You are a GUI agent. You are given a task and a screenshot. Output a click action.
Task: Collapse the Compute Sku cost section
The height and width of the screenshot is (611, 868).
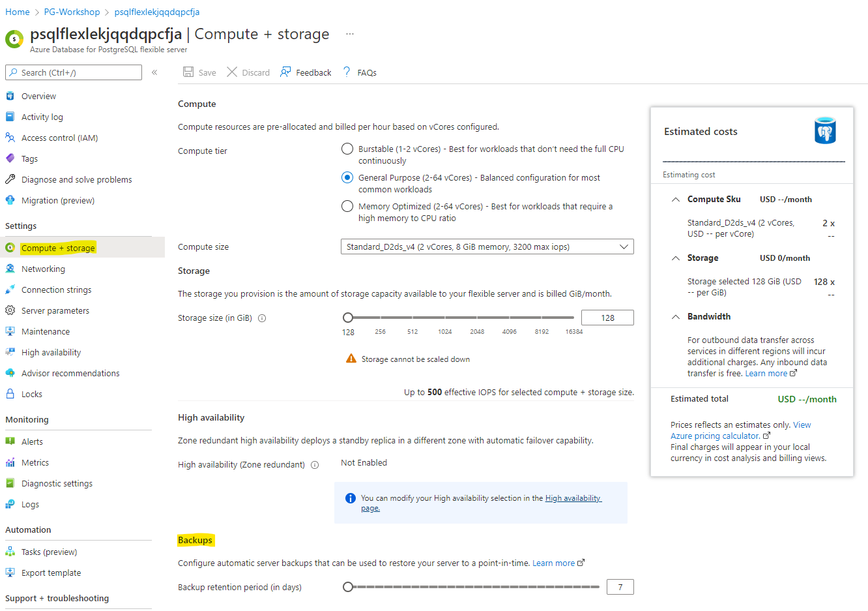[675, 199]
